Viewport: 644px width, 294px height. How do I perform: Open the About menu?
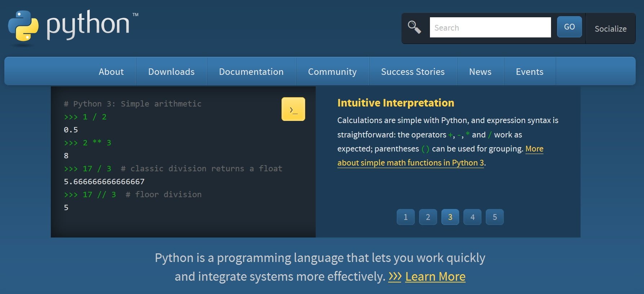(111, 72)
